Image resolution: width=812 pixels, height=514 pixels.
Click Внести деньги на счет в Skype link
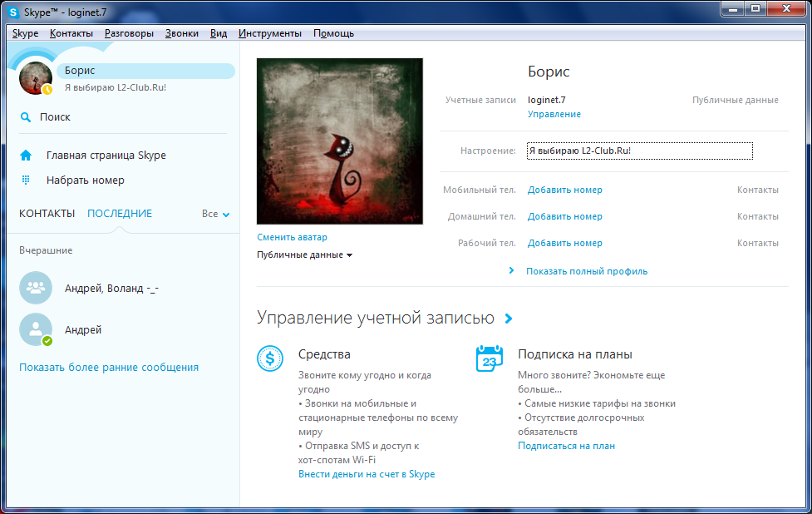click(367, 474)
